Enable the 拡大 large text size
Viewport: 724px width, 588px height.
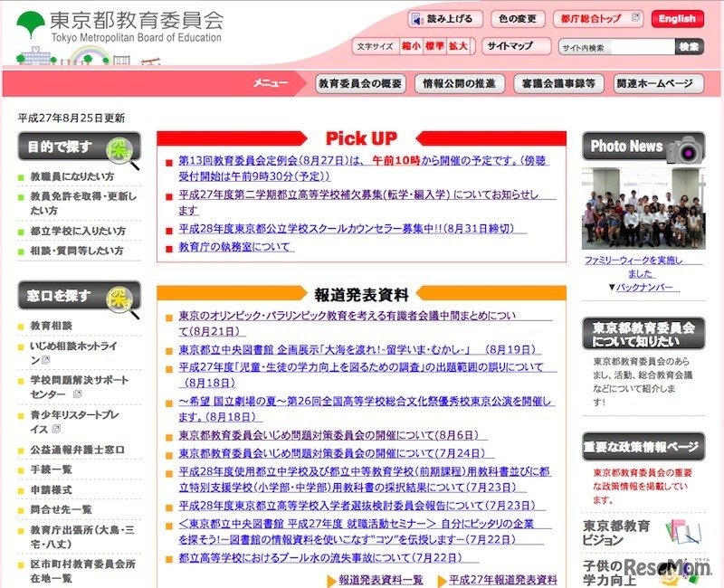pos(456,44)
